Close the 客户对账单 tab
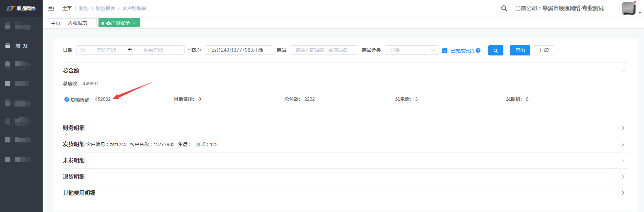 (x=134, y=23)
